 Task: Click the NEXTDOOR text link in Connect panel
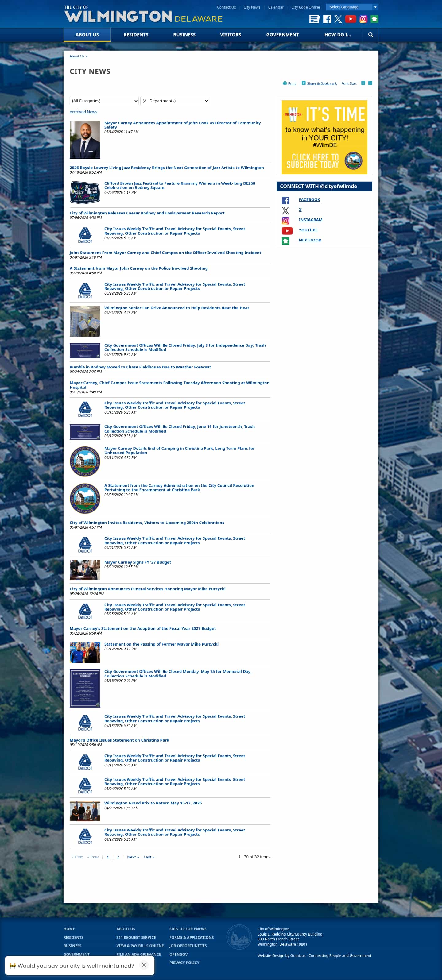(310, 241)
